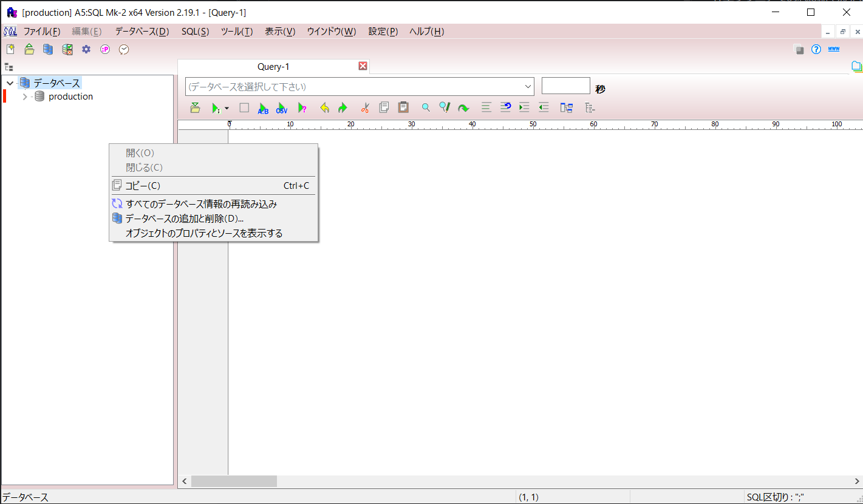Click the new document icon in main toolbar
Viewport: 863px width, 504px height.
[x=10, y=50]
